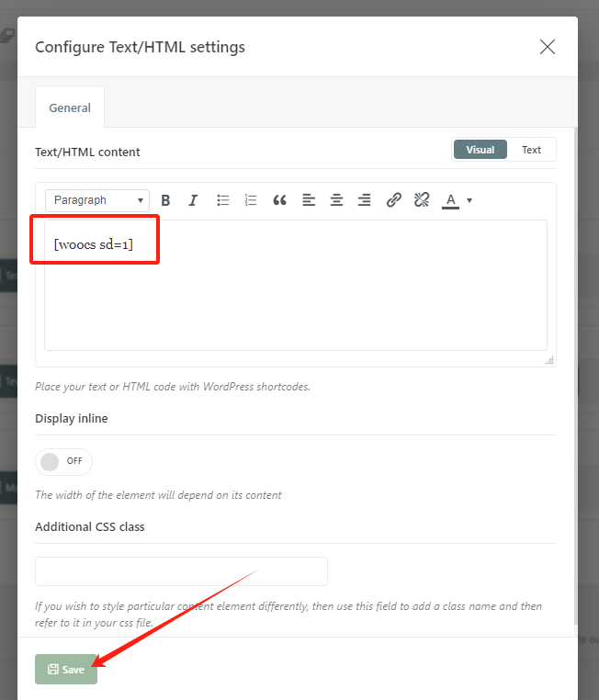Align text to the right

(364, 200)
